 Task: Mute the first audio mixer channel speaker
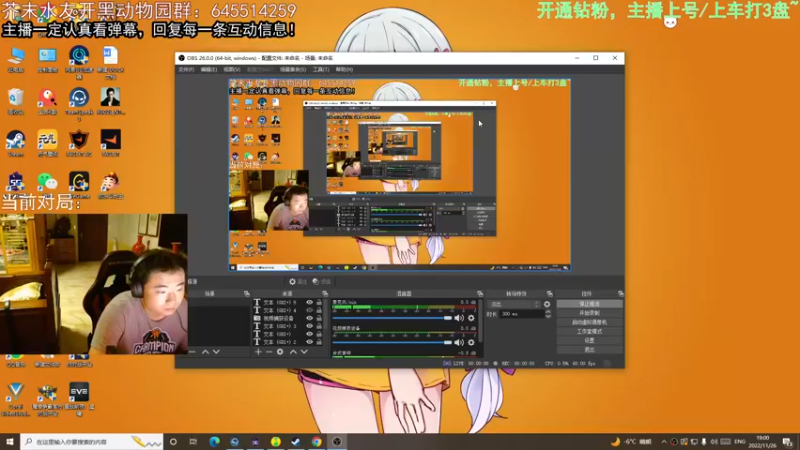click(x=459, y=318)
